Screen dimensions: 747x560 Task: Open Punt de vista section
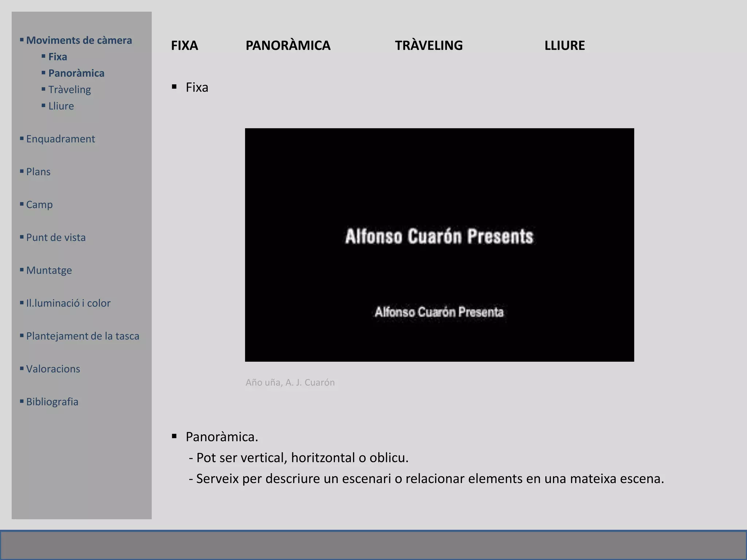tap(56, 237)
